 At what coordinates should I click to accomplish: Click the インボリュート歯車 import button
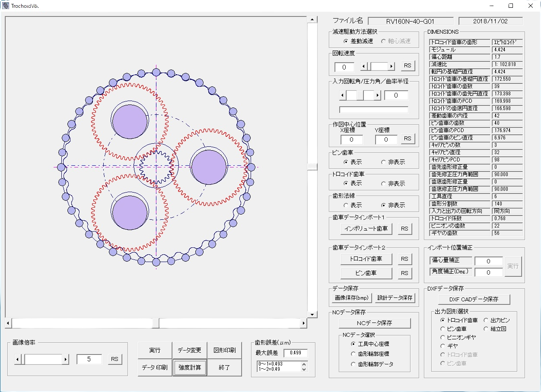366,229
